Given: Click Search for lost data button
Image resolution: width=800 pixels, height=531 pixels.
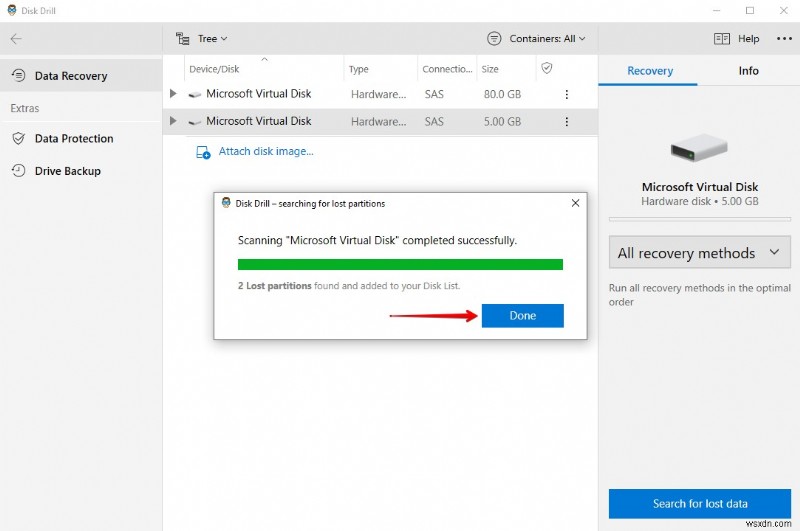Looking at the screenshot, I should (x=699, y=503).
